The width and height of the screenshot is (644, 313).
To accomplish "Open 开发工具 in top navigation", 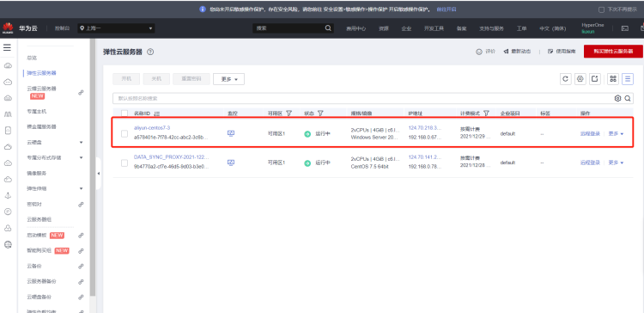I will pyautogui.click(x=434, y=28).
